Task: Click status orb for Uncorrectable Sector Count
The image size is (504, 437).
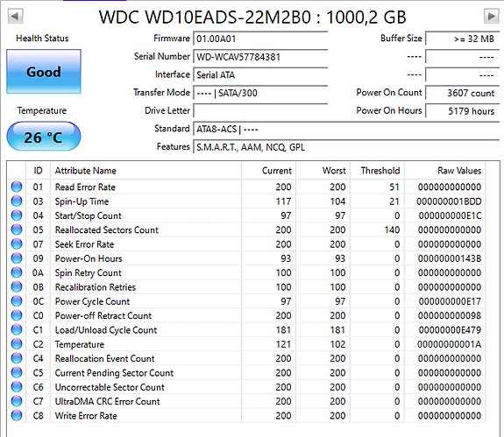Action: (17, 386)
